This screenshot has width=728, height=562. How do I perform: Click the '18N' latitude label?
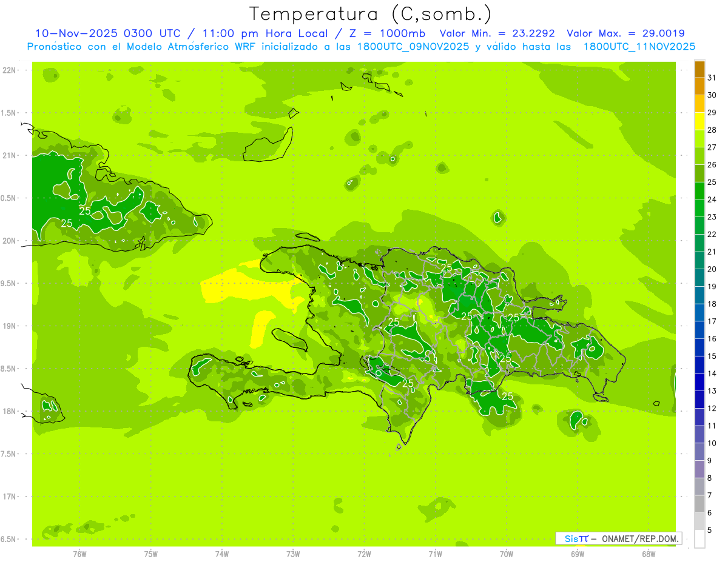(x=8, y=411)
